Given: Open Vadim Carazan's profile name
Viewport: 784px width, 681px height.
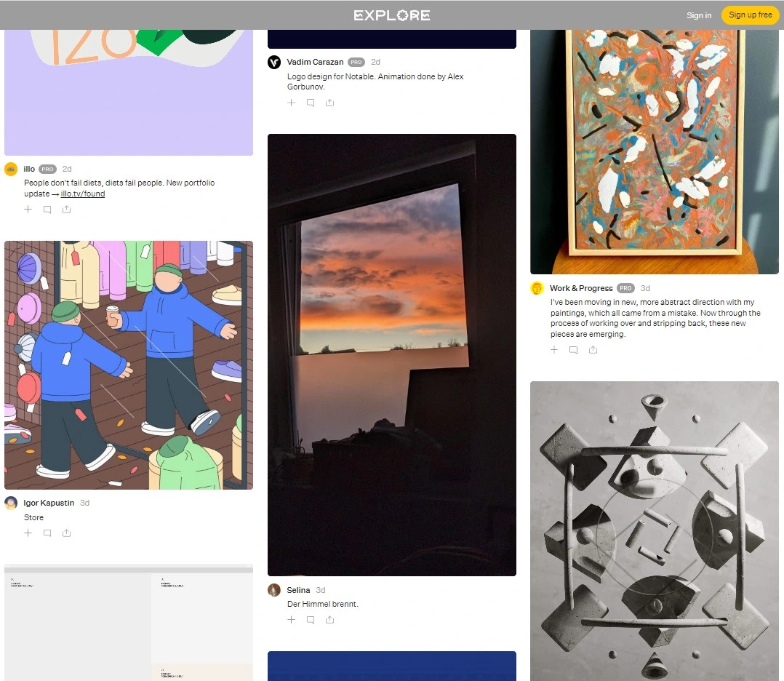Looking at the screenshot, I should point(315,62).
